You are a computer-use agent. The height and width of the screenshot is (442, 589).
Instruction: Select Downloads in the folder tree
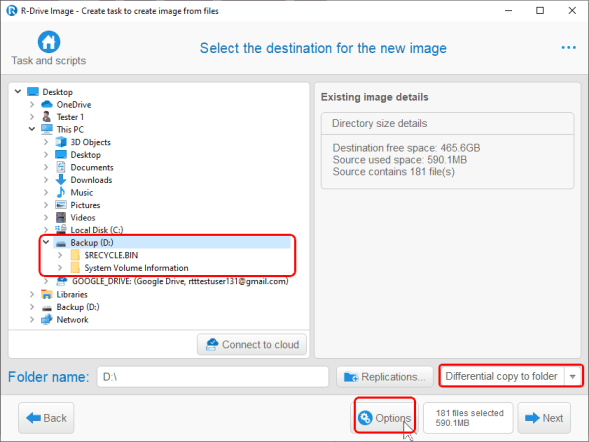pos(91,180)
